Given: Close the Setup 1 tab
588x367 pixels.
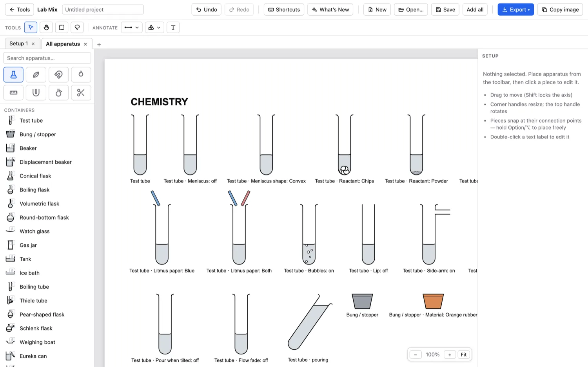Looking at the screenshot, I should [33, 44].
